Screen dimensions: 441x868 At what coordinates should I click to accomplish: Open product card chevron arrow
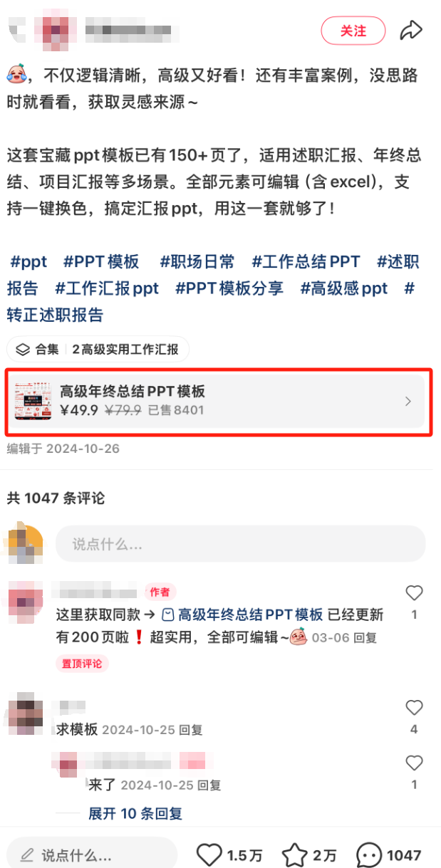(408, 402)
